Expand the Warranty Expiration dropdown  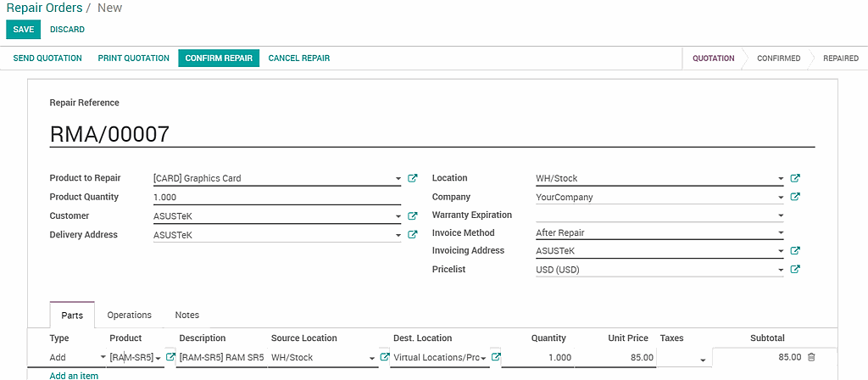[780, 215]
